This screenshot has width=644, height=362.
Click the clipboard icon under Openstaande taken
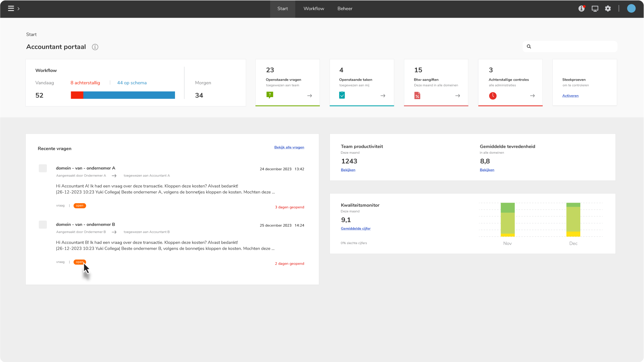(342, 95)
